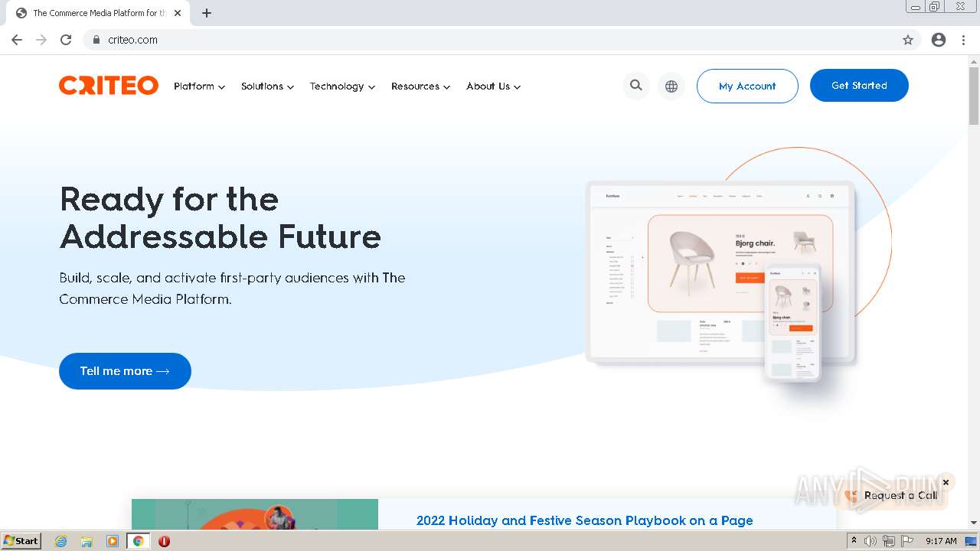
Task: Switch to Chrome taskbar button
Action: point(139,541)
